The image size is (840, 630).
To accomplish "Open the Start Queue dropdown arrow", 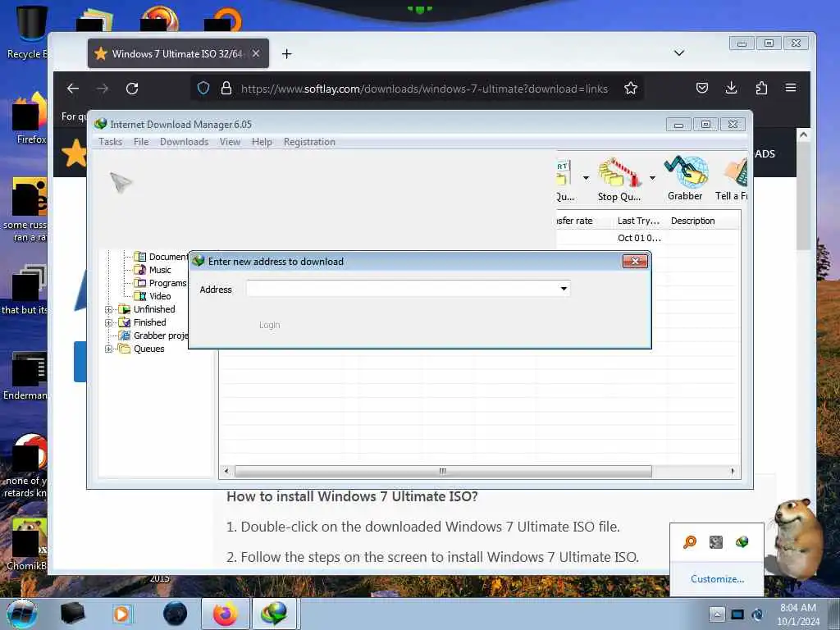I will click(586, 178).
